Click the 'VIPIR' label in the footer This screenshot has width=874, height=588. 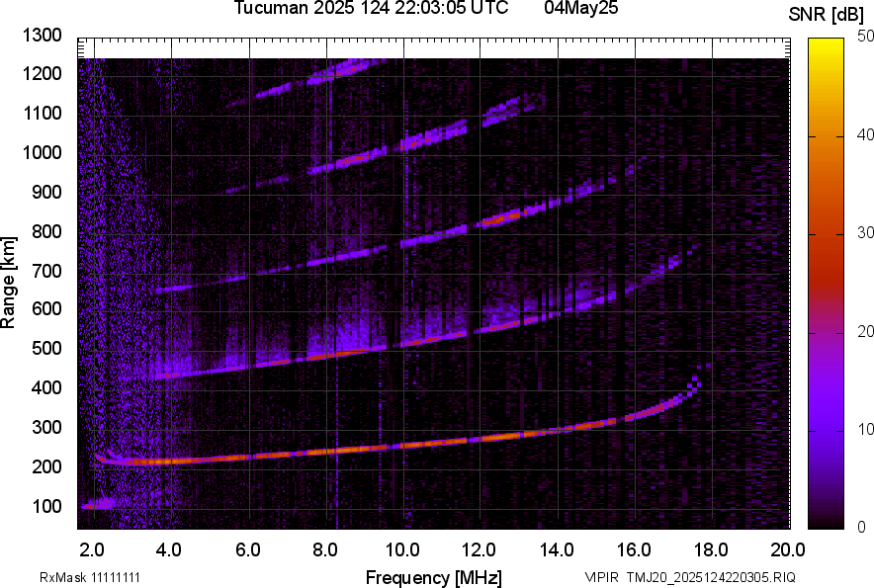(x=601, y=577)
